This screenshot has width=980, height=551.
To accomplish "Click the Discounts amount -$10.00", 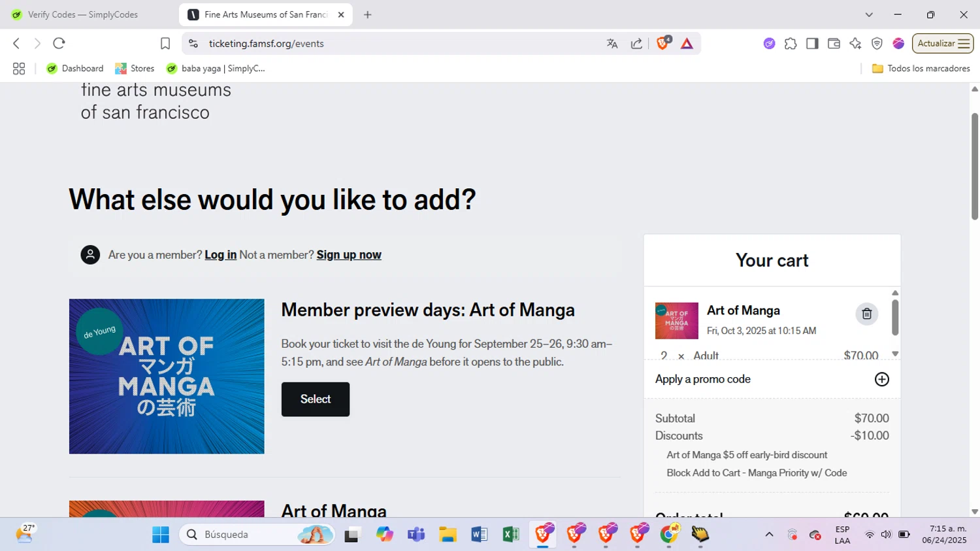I will [870, 436].
